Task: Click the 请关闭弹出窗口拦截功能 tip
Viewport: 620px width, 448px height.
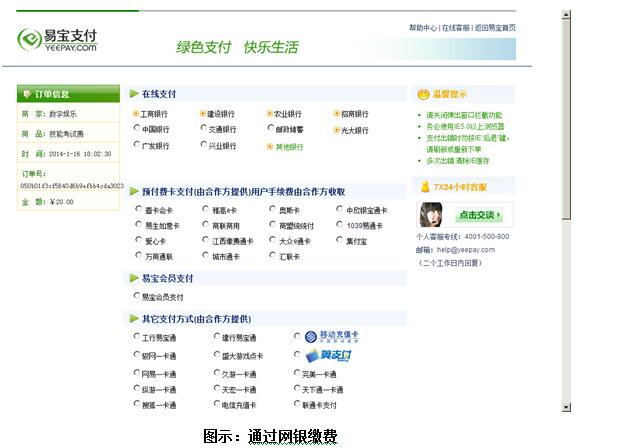Action: [x=464, y=115]
